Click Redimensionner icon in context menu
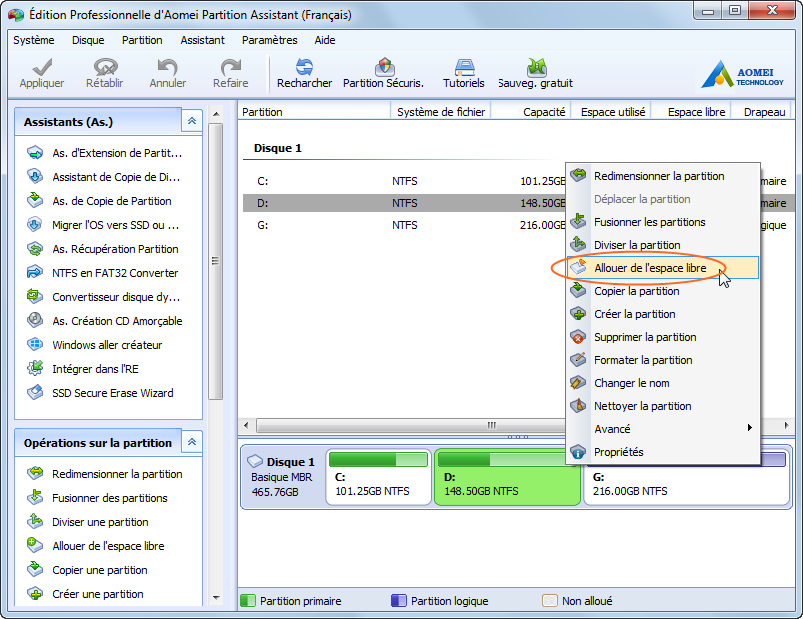The width and height of the screenshot is (803, 619). pos(578,176)
